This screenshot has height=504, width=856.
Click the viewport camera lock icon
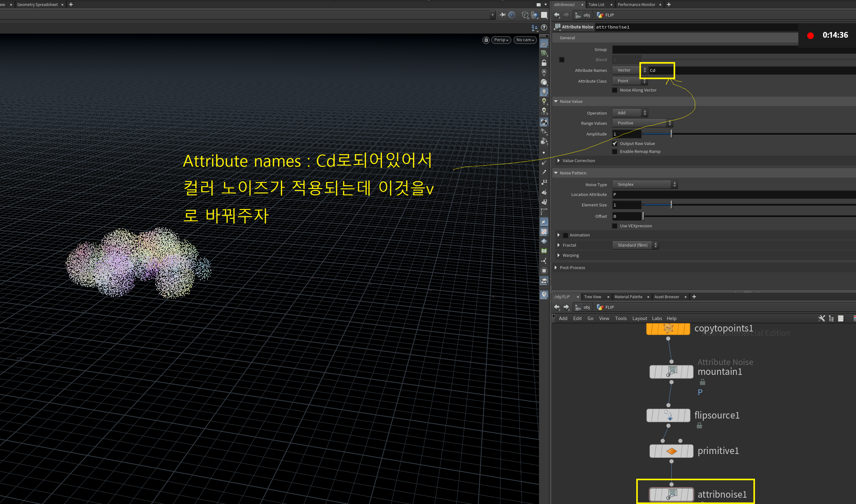tap(486, 40)
